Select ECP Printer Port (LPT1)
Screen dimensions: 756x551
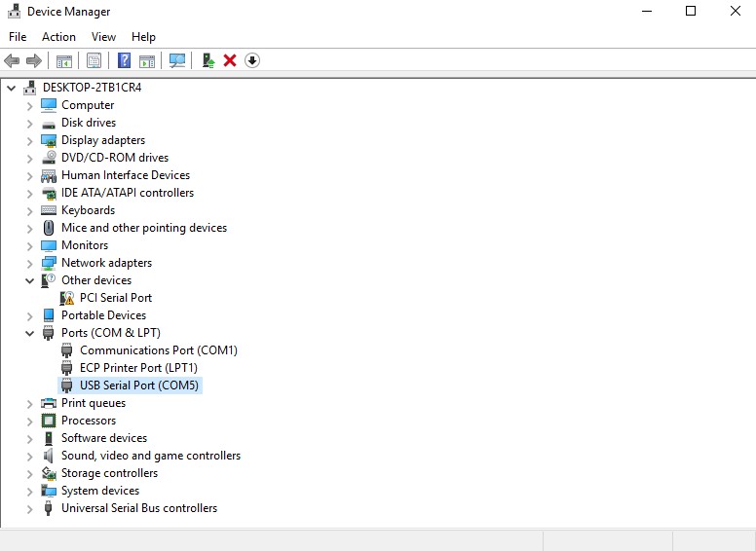(x=139, y=368)
